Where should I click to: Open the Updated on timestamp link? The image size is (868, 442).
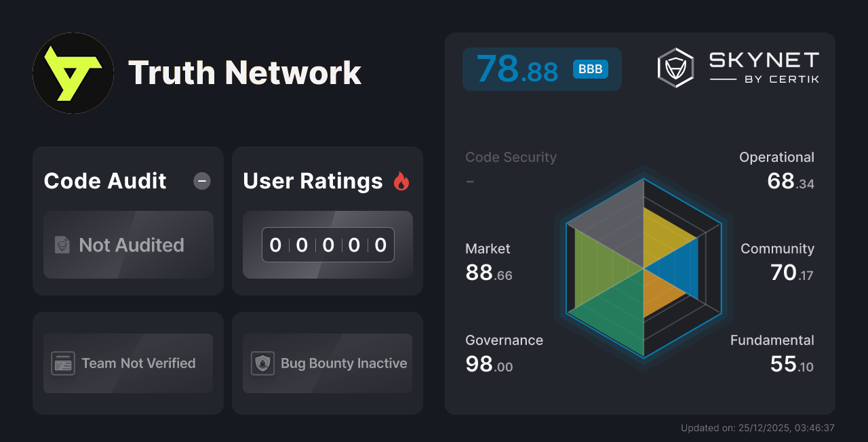[757, 428]
